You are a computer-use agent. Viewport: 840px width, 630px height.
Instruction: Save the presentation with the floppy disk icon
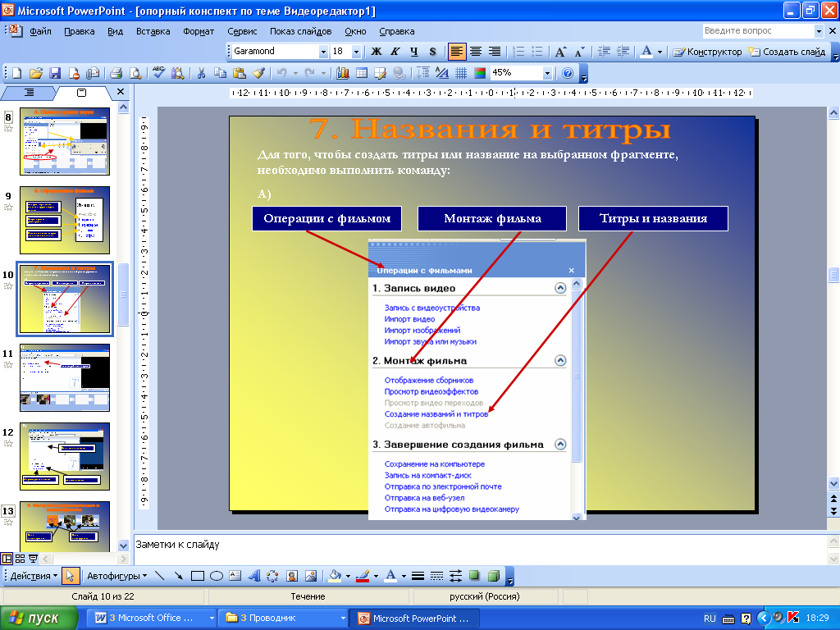55,73
